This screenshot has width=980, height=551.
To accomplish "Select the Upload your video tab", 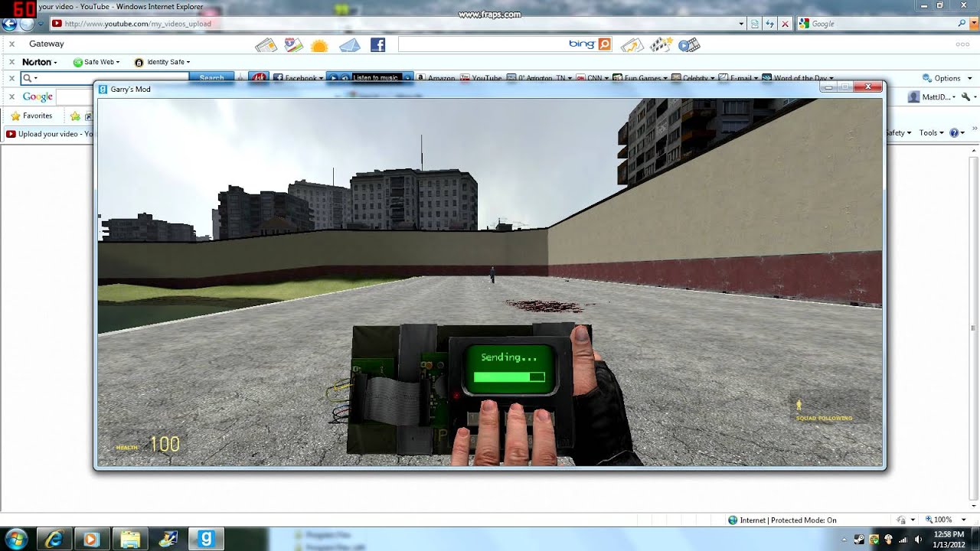I will coord(49,134).
